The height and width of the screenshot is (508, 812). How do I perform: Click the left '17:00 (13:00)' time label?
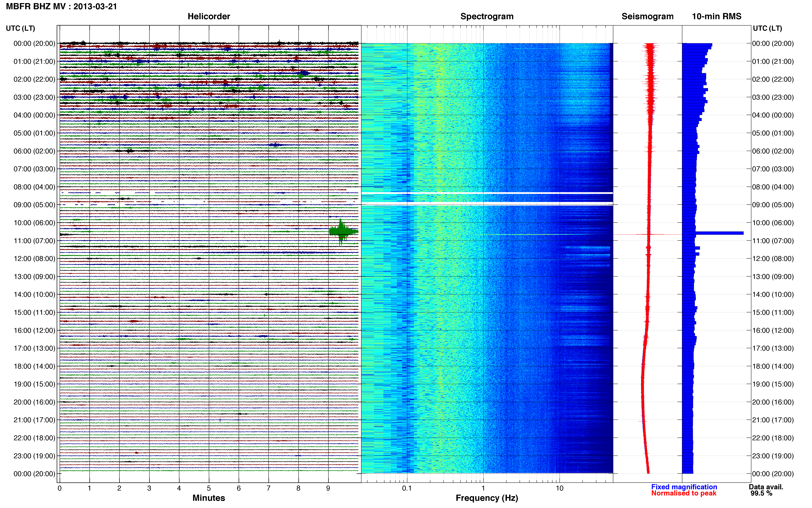(34, 348)
